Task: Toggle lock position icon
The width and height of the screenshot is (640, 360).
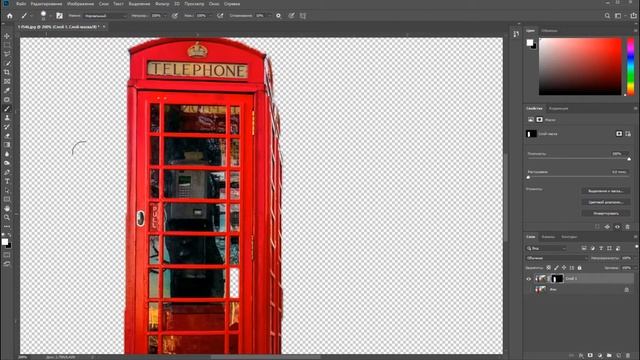Action: click(x=564, y=268)
